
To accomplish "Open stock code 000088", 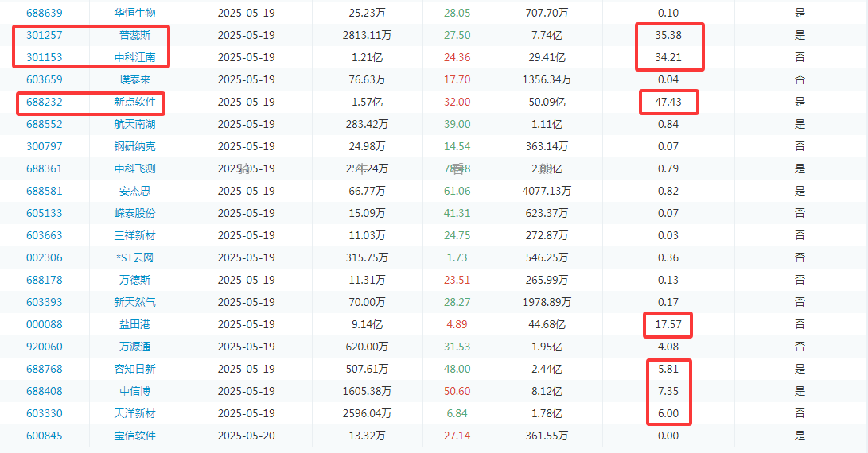I will (x=45, y=325).
